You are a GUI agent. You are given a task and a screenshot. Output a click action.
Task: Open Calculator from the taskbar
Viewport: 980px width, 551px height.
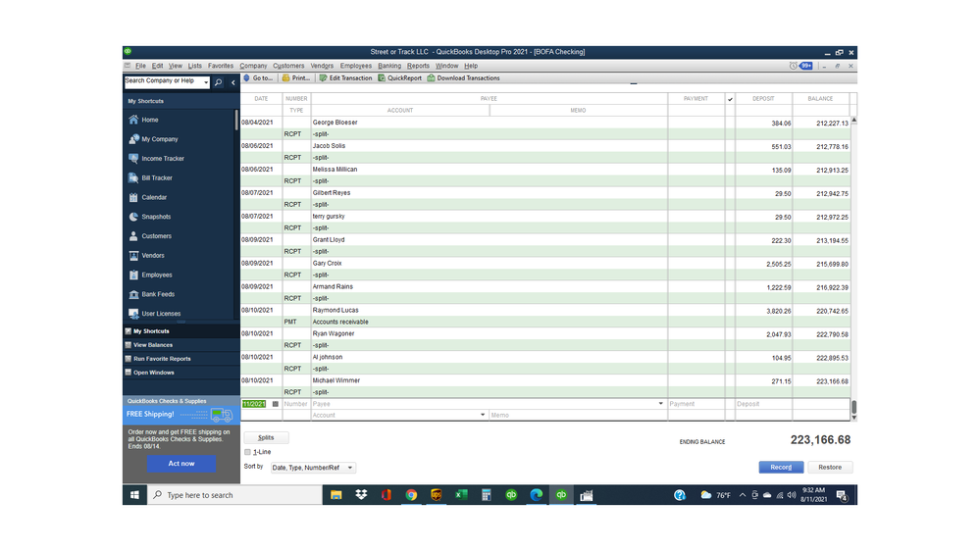coord(487,495)
